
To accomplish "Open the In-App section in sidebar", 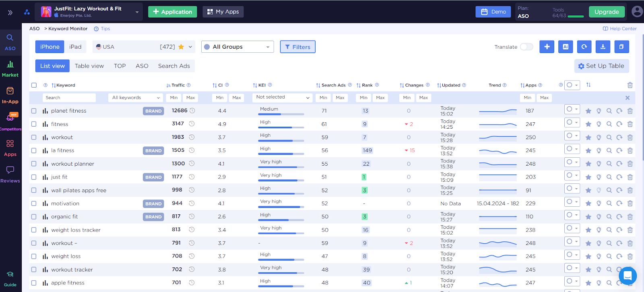I will [10, 95].
